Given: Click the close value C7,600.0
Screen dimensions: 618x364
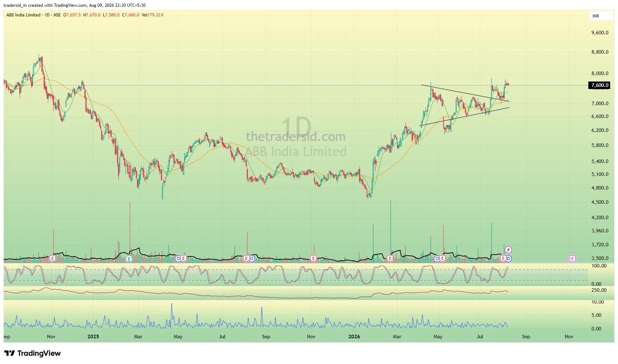Looking at the screenshot, I should (131, 15).
